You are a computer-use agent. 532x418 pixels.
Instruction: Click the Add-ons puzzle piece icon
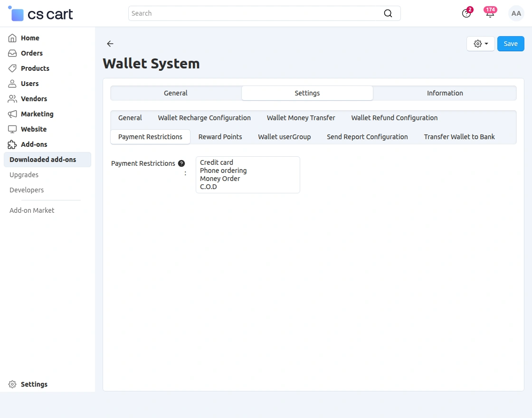(13, 144)
